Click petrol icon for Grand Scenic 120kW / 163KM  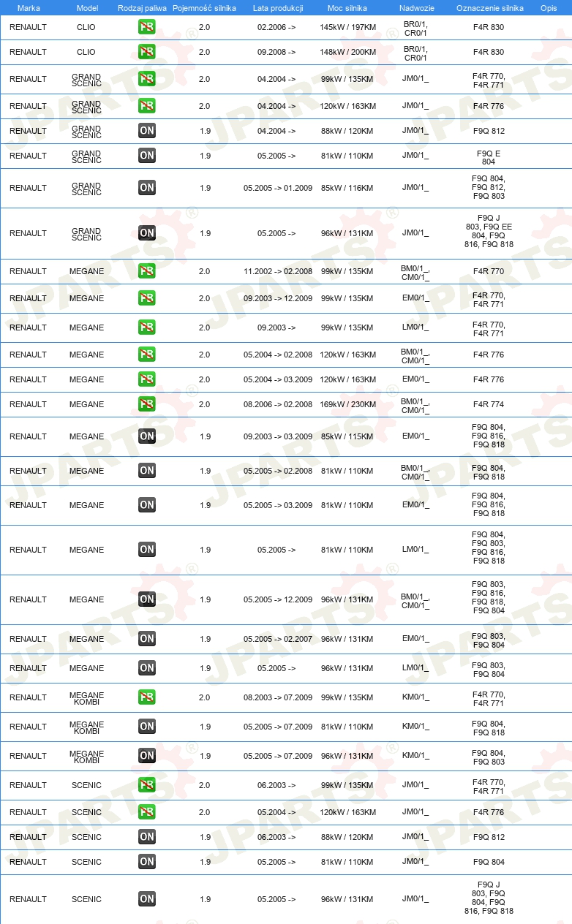pos(146,106)
